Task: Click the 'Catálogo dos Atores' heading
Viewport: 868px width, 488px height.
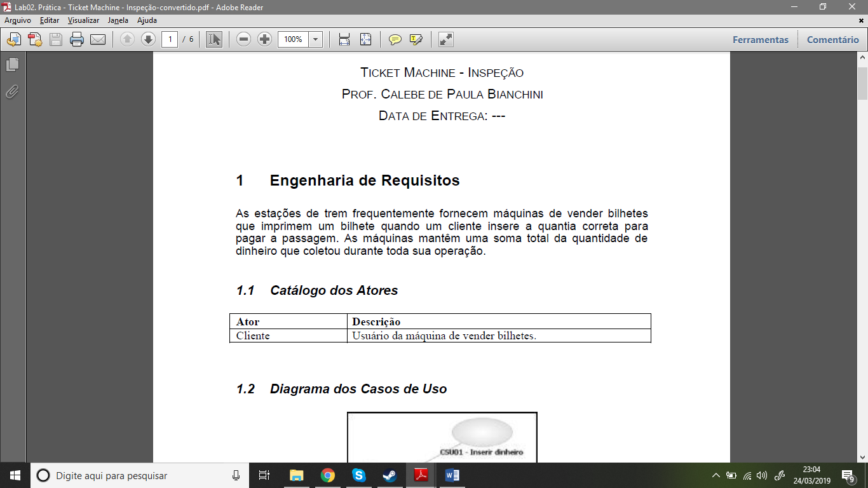Action: 334,291
